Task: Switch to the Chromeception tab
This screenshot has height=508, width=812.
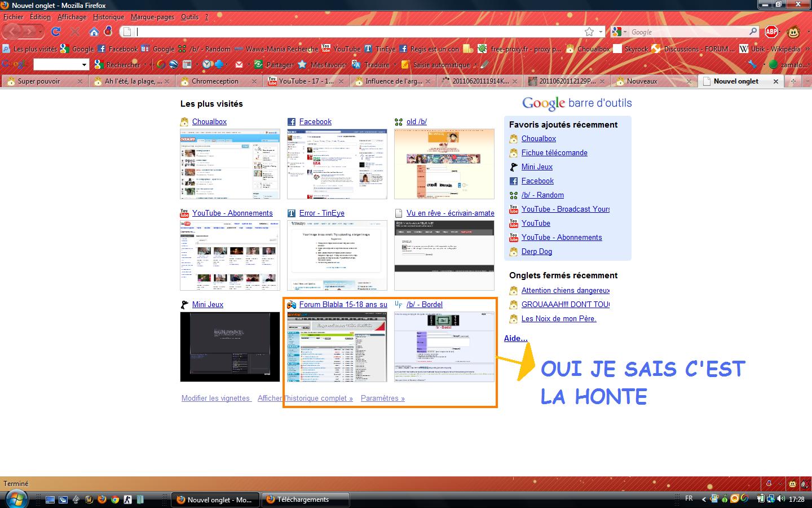Action: coord(215,81)
